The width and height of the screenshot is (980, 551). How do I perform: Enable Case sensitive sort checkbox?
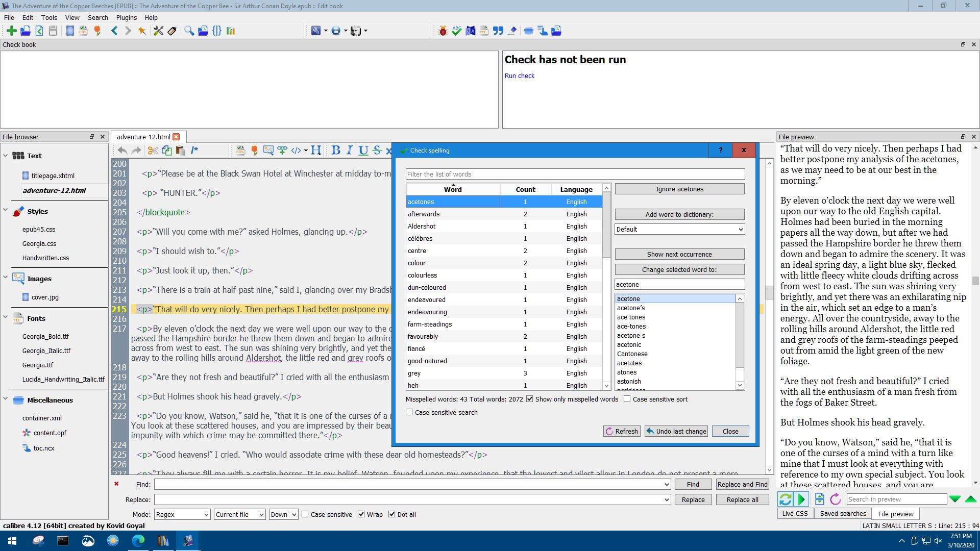[627, 399]
